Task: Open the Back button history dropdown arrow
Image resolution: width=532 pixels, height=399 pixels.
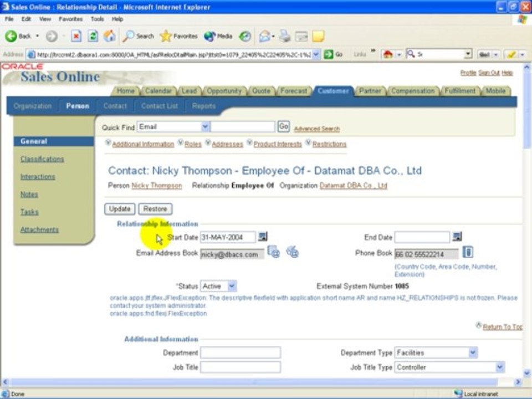Action: pos(37,36)
